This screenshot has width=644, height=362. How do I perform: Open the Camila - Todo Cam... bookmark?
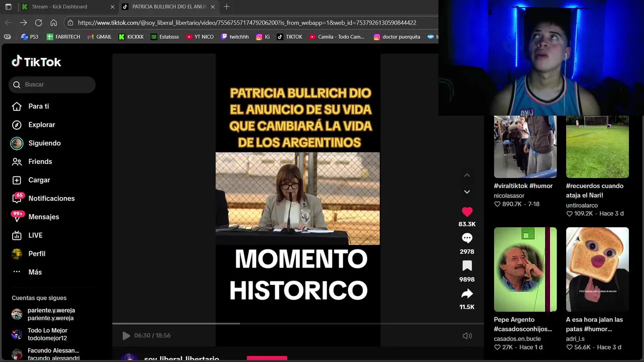[x=337, y=37]
